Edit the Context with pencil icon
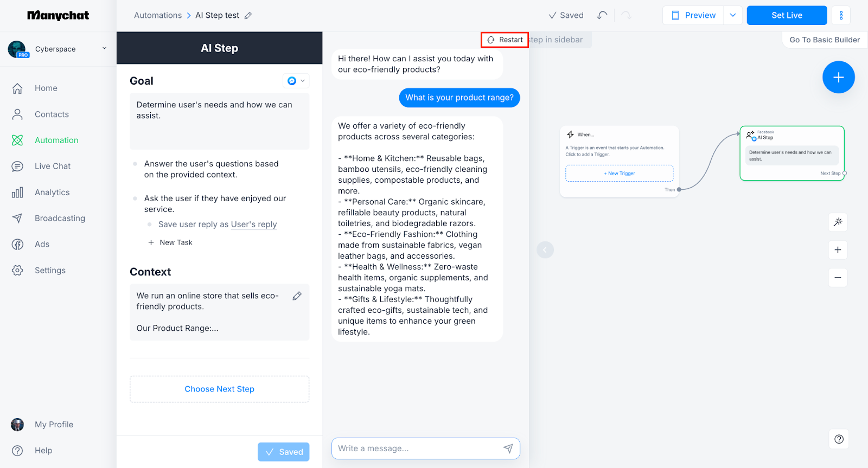 click(297, 296)
